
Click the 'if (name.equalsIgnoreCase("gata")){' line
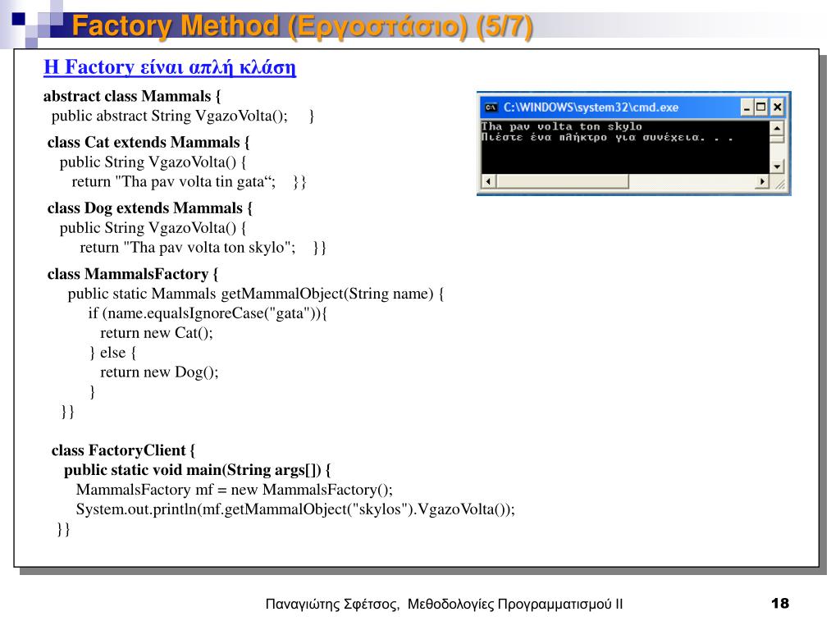click(x=208, y=314)
